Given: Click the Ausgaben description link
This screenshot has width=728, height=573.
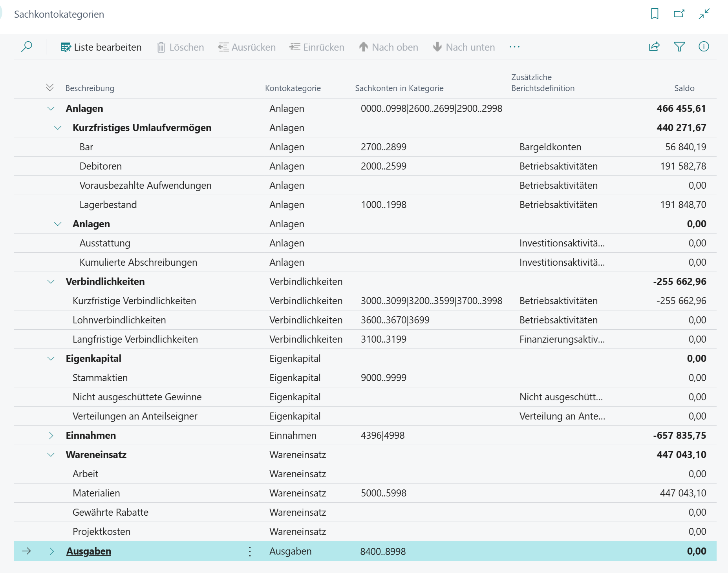Looking at the screenshot, I should [x=89, y=551].
